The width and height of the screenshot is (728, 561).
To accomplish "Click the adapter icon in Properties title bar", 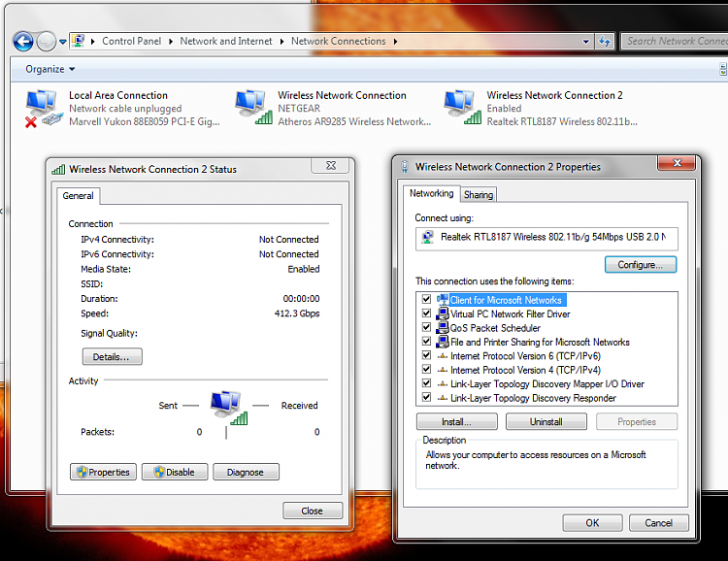I will [405, 167].
